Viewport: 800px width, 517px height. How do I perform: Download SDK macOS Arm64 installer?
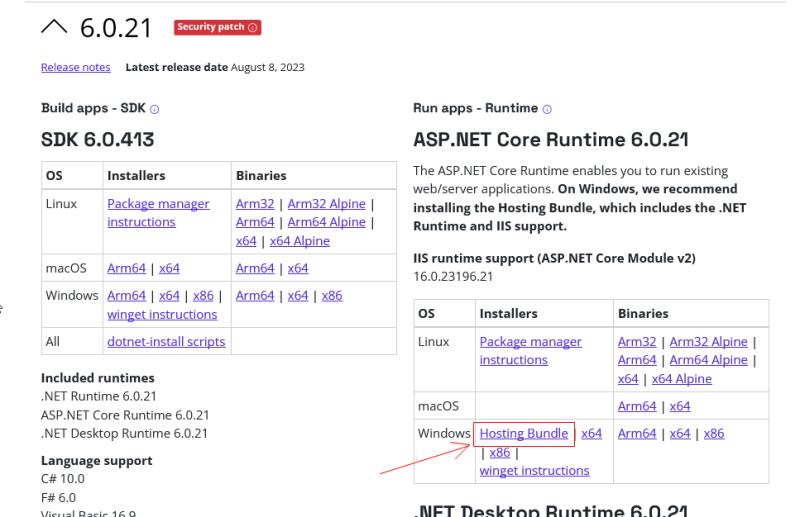[127, 268]
